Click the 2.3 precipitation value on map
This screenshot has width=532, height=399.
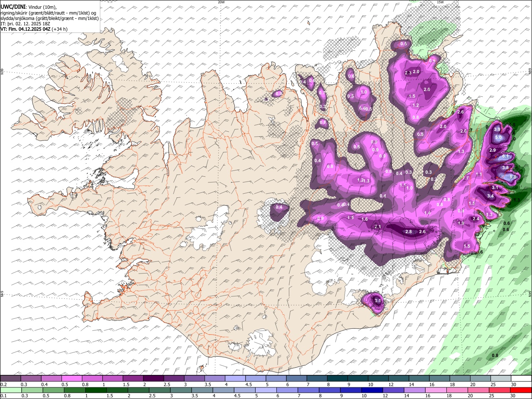click(x=408, y=73)
